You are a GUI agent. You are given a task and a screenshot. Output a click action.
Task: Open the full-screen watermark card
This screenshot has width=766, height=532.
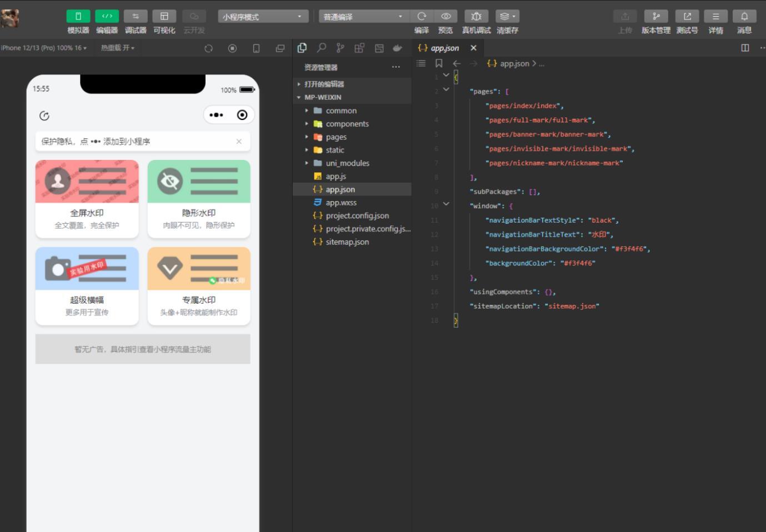click(x=87, y=198)
